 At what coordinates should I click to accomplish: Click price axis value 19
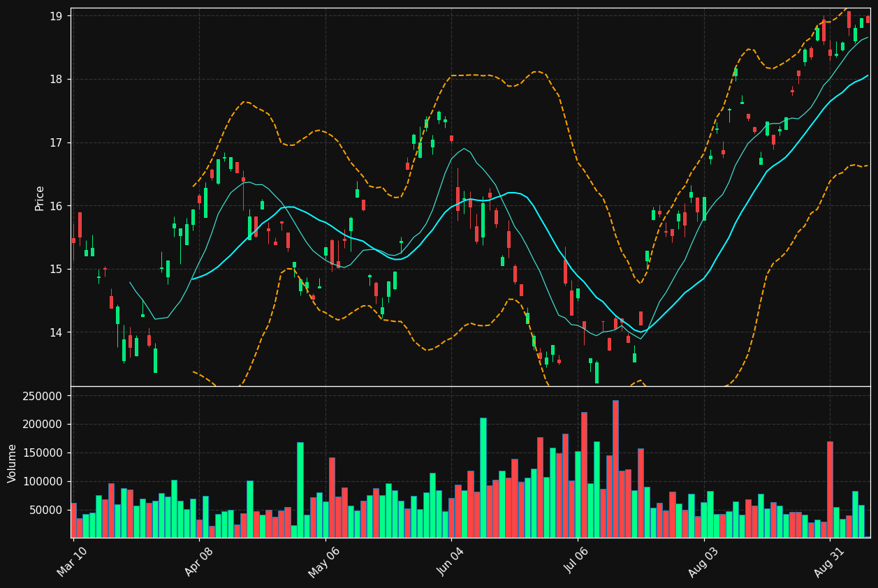[57, 16]
